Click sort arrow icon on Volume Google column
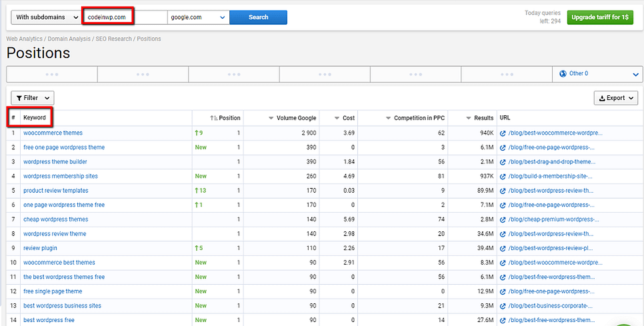 [x=271, y=118]
